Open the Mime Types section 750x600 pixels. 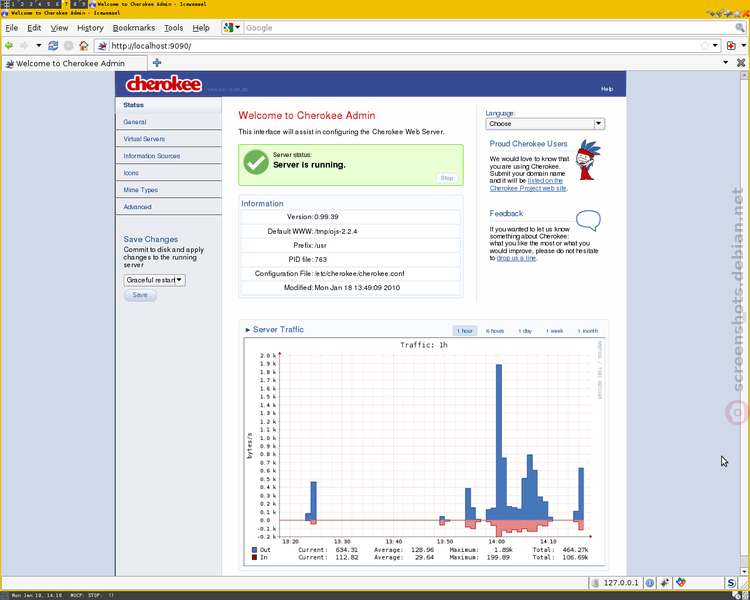click(168, 190)
